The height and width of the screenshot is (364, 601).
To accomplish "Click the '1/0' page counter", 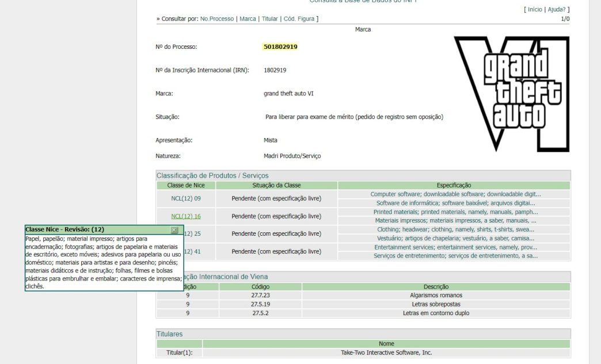I will point(565,19).
